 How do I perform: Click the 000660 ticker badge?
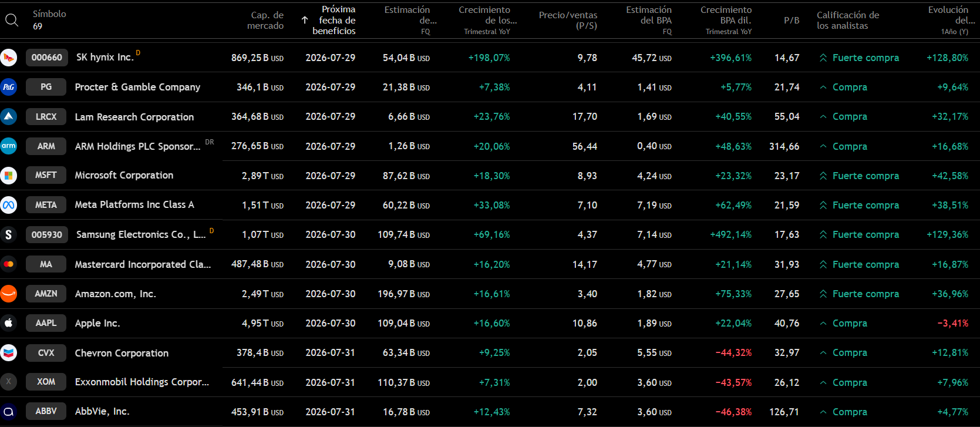tap(47, 58)
